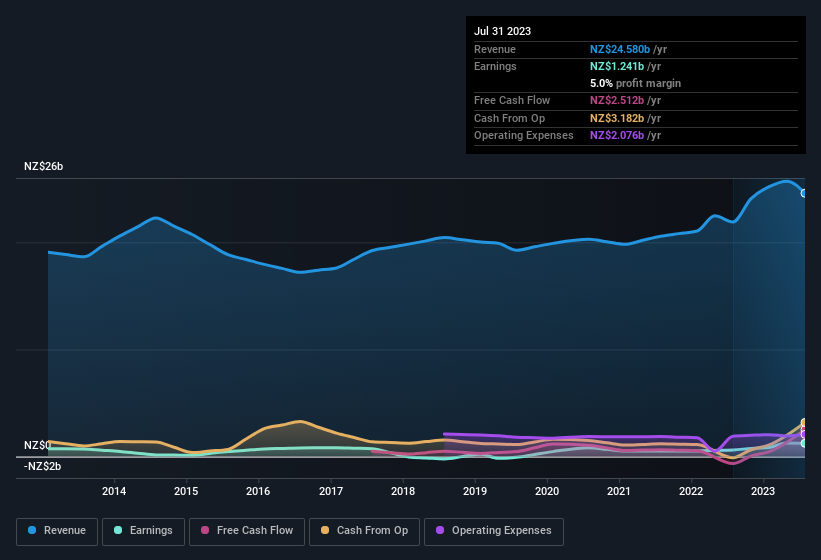821x560 pixels.
Task: Toggle the Revenue legend series
Action: [57, 531]
